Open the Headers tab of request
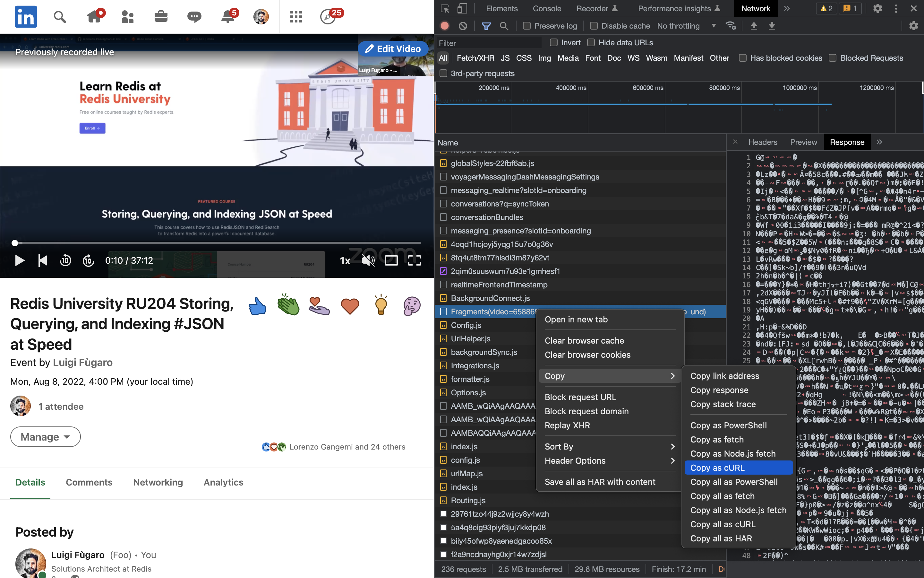 pyautogui.click(x=763, y=142)
